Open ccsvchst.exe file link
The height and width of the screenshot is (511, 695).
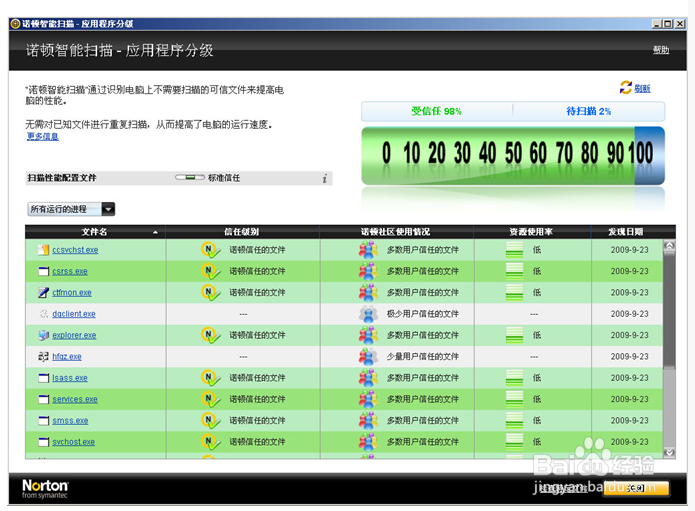coord(75,250)
